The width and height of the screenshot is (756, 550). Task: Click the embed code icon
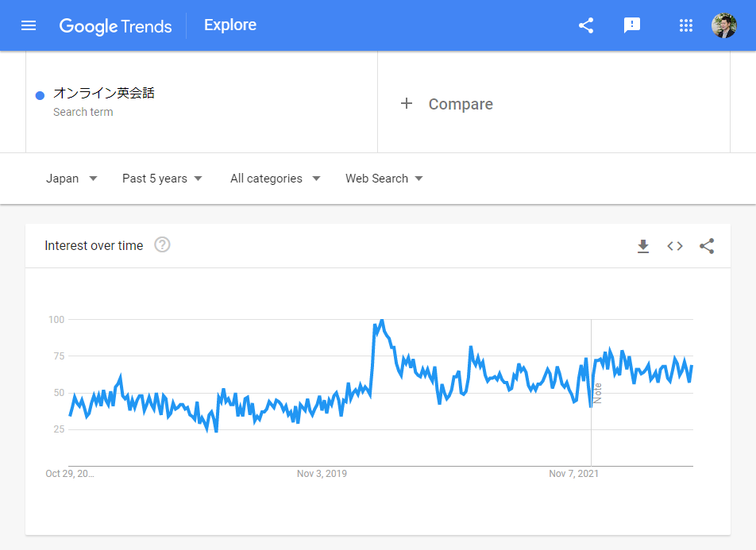click(x=675, y=246)
